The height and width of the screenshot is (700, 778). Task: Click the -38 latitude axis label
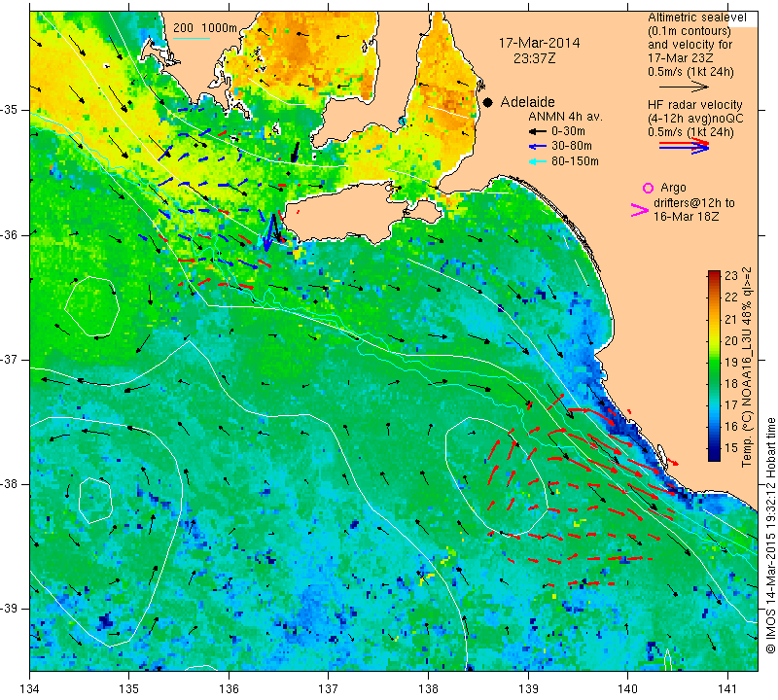click(x=10, y=484)
